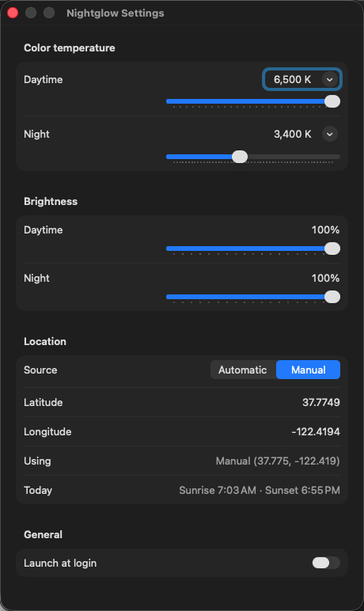The width and height of the screenshot is (364, 611).
Task: Toggle the Launch at login switch
Action: point(326,563)
